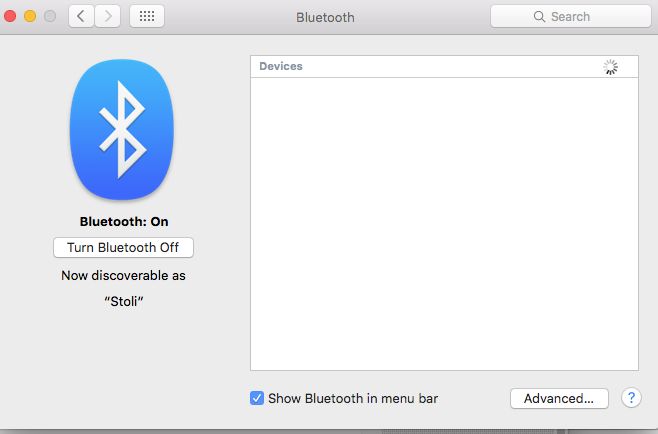Click the spinning progress indicator in Devices

[611, 67]
